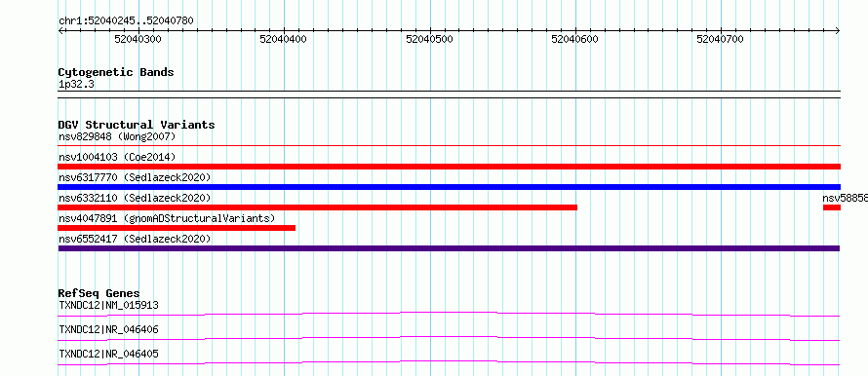Click the Cytogenetic Bands track title
This screenshot has width=868, height=376.
coord(116,72)
